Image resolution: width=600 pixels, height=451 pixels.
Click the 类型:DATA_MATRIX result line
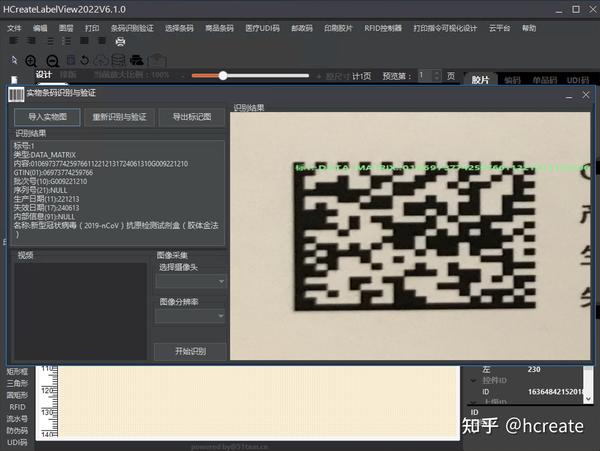click(45, 155)
